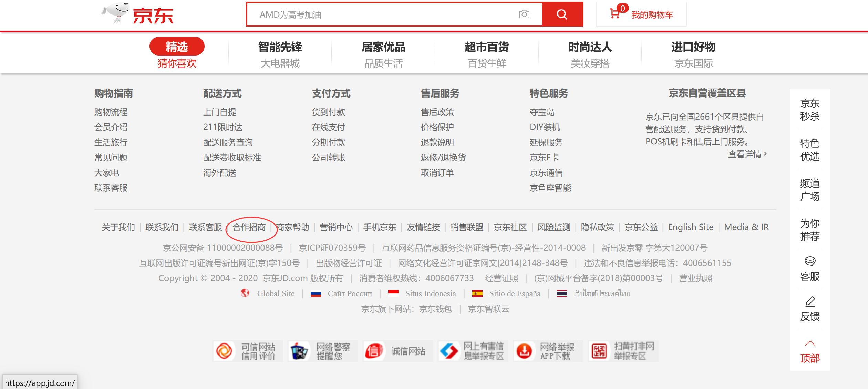Open the English Site link
This screenshot has height=389, width=868.
[690, 227]
